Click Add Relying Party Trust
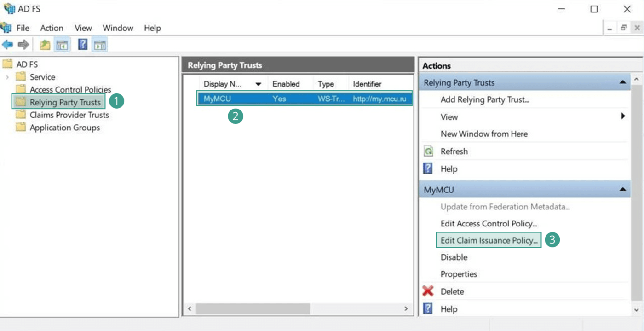Screen dimensions: 644x331 [x=484, y=99]
